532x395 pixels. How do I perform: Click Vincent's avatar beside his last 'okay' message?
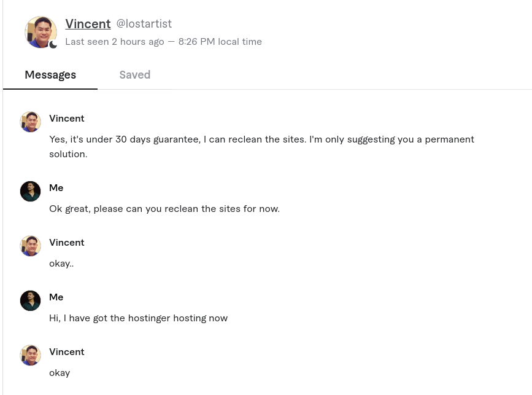click(x=30, y=355)
